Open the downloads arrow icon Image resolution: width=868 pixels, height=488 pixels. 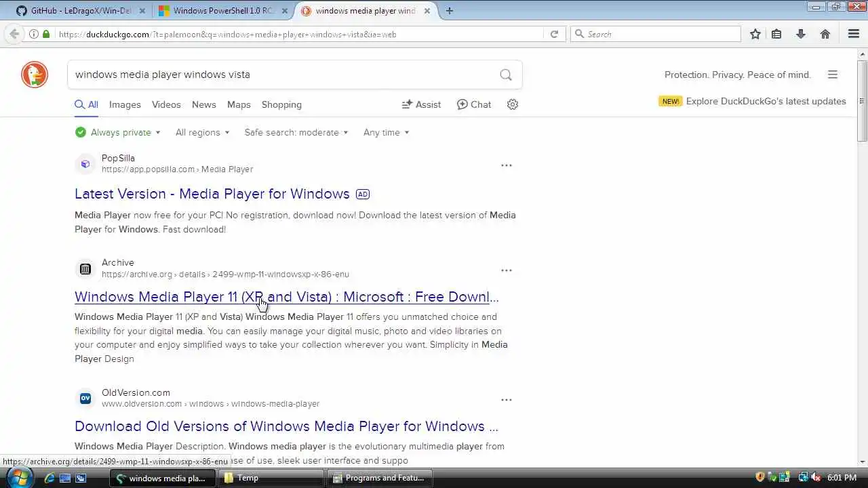801,34
